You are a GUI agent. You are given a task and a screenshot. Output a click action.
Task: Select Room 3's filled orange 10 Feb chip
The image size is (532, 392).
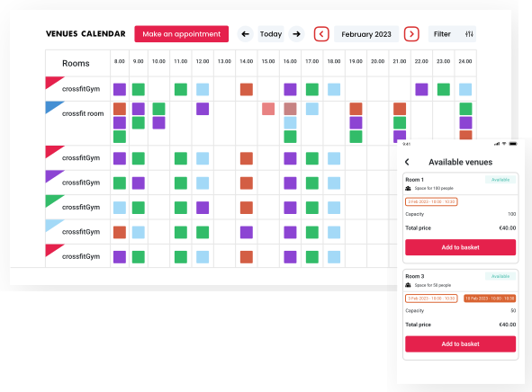490,298
